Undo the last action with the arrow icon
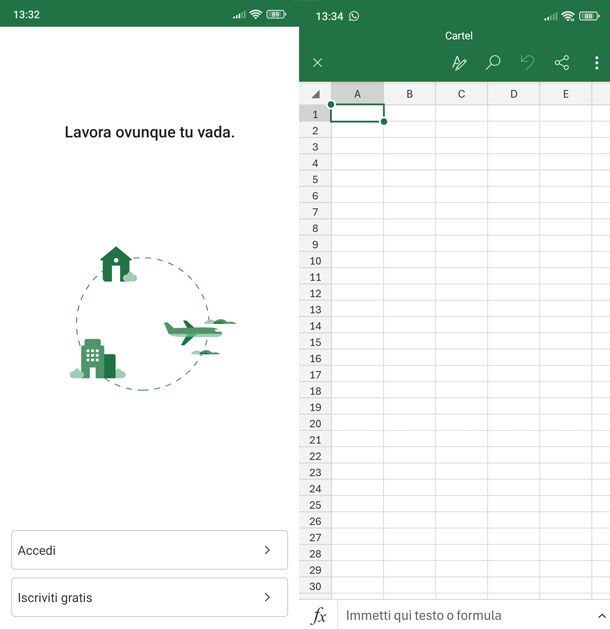 click(x=527, y=63)
